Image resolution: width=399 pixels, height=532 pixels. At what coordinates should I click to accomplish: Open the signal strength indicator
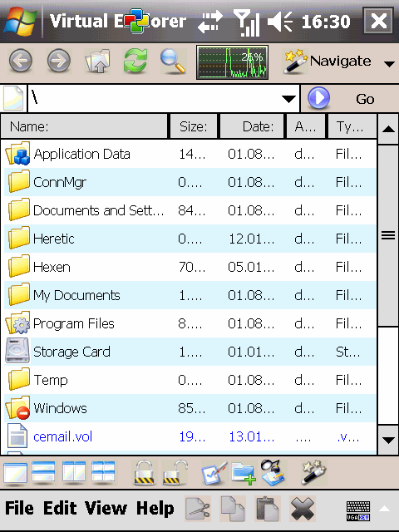(247, 22)
